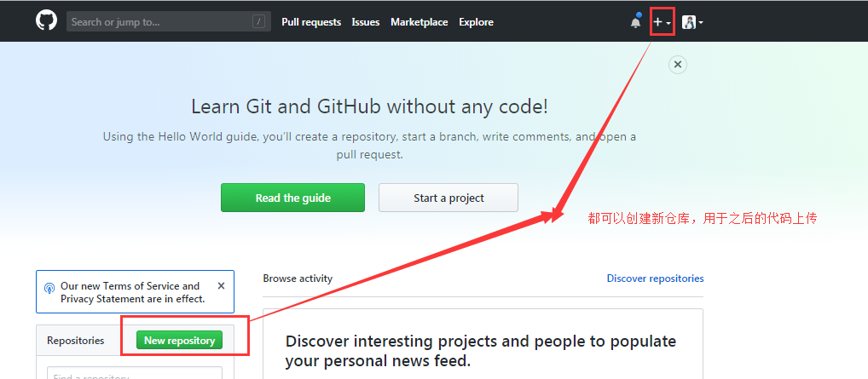Click the Terms of Service notice text
The image size is (868, 379).
(133, 292)
